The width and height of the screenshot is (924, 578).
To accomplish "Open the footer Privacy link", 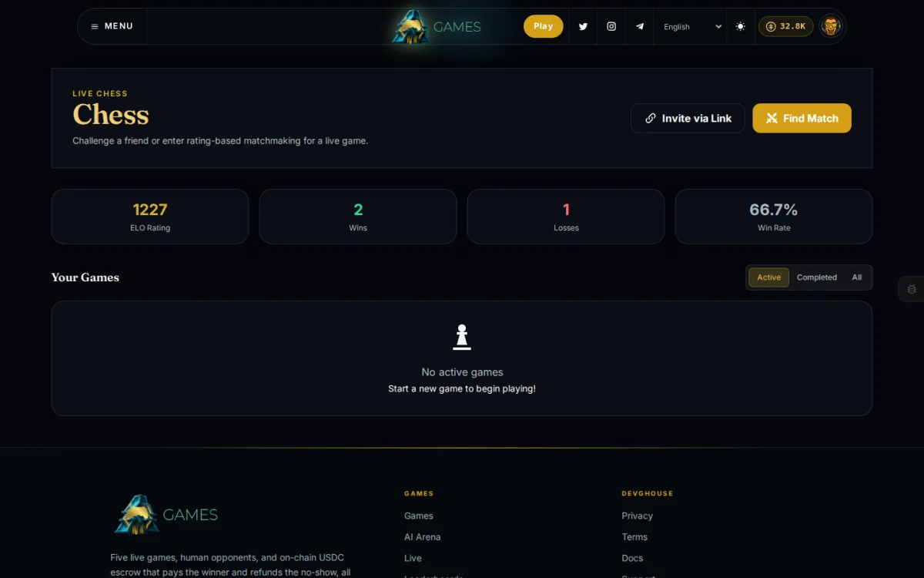I will click(x=637, y=516).
